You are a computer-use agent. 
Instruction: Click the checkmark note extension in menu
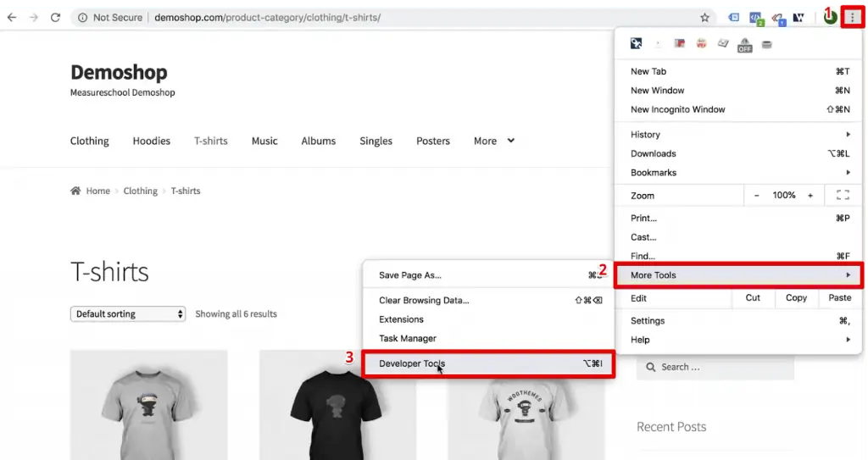723,43
